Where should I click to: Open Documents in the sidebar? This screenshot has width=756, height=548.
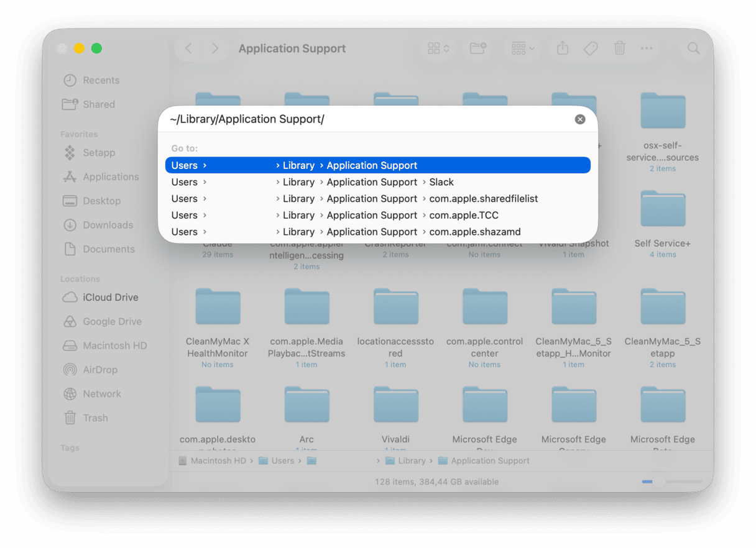pos(99,249)
